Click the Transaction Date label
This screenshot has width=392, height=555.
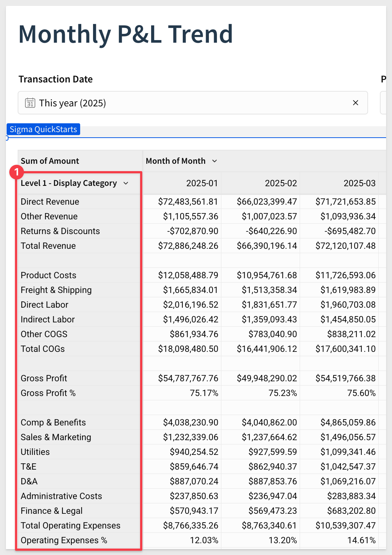click(56, 79)
